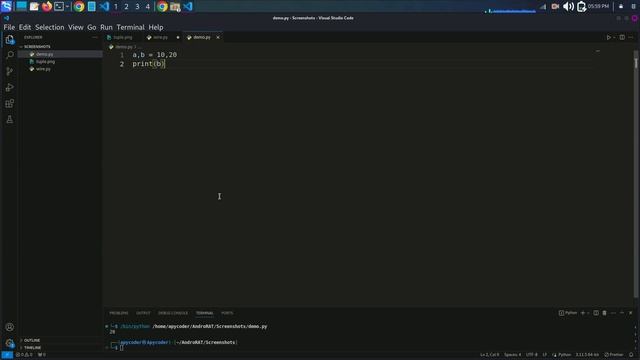This screenshot has width=640, height=360.
Task: Run the Python file with play icon
Action: (608, 37)
